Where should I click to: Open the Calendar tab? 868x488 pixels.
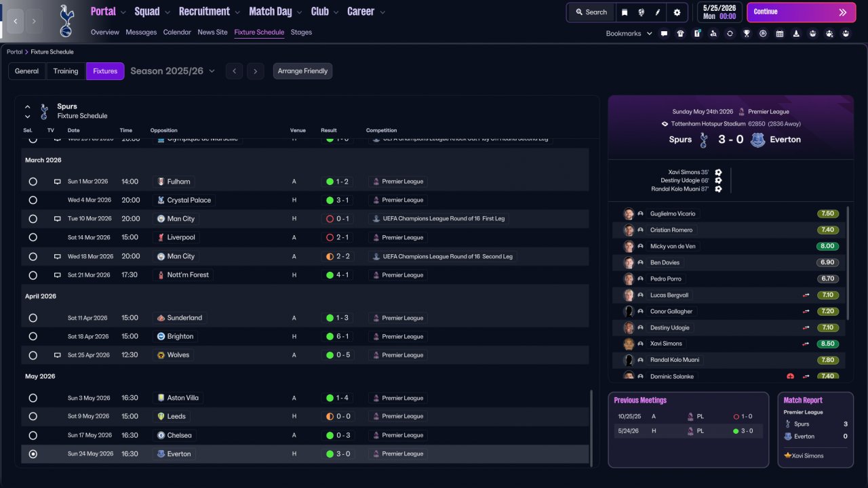[177, 32]
